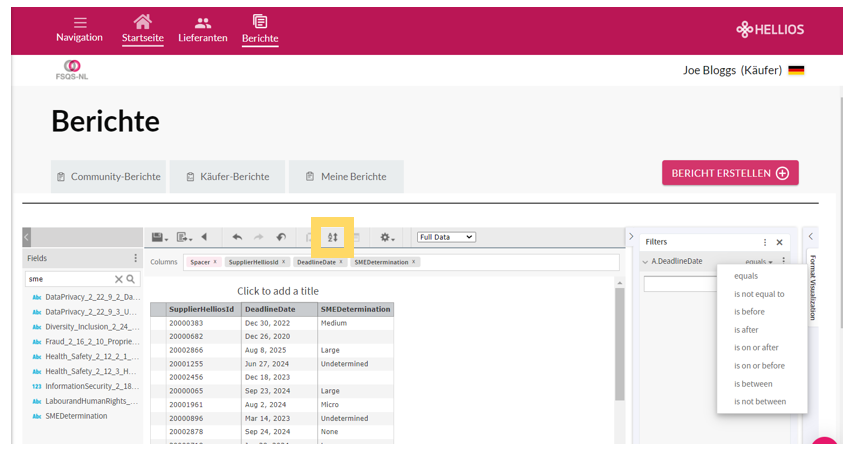Viewport: 850px width, 456px height.
Task: Open the equals operator dropdown
Action: [759, 262]
